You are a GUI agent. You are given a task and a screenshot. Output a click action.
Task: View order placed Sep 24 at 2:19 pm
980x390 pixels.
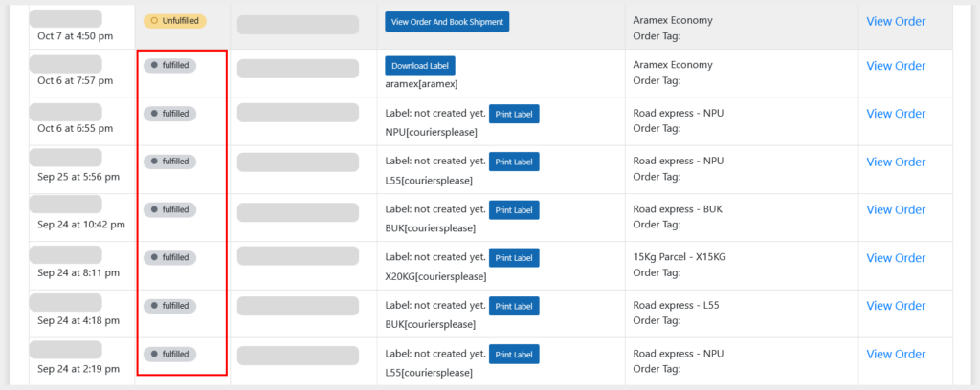[896, 354]
